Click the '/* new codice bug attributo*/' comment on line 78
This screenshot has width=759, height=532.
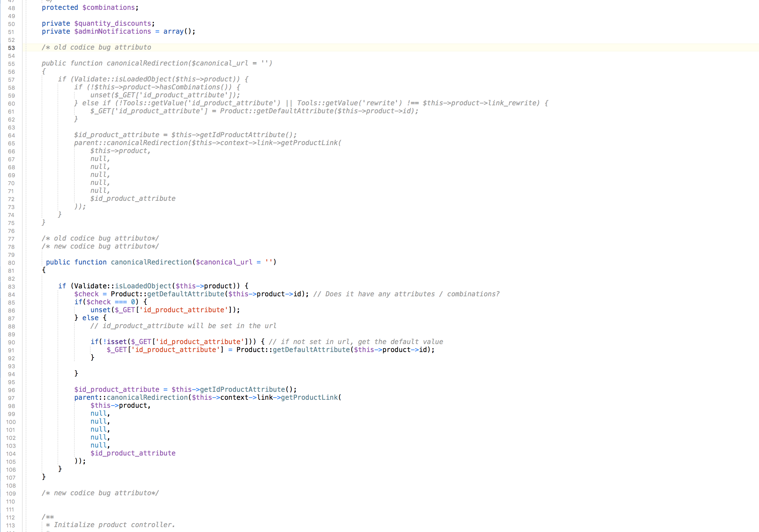100,246
